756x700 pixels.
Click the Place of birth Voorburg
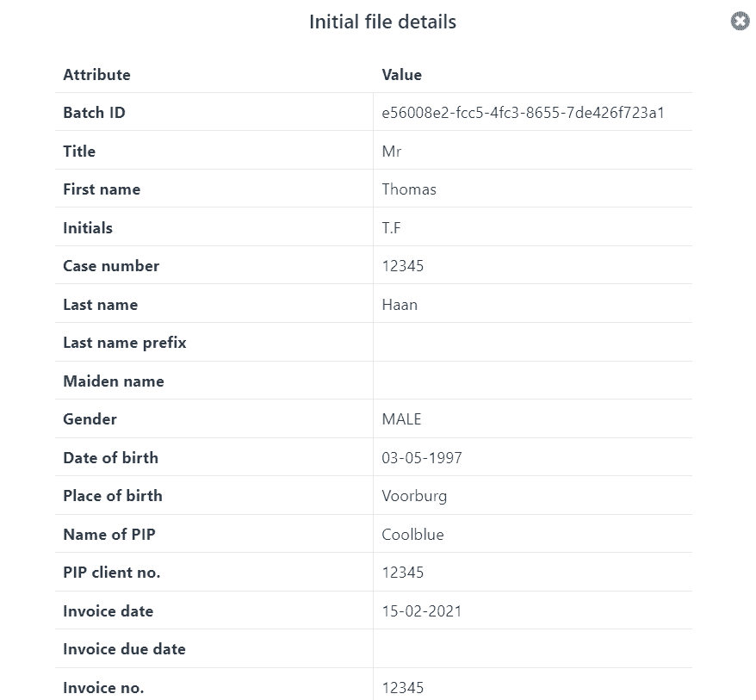click(x=414, y=496)
